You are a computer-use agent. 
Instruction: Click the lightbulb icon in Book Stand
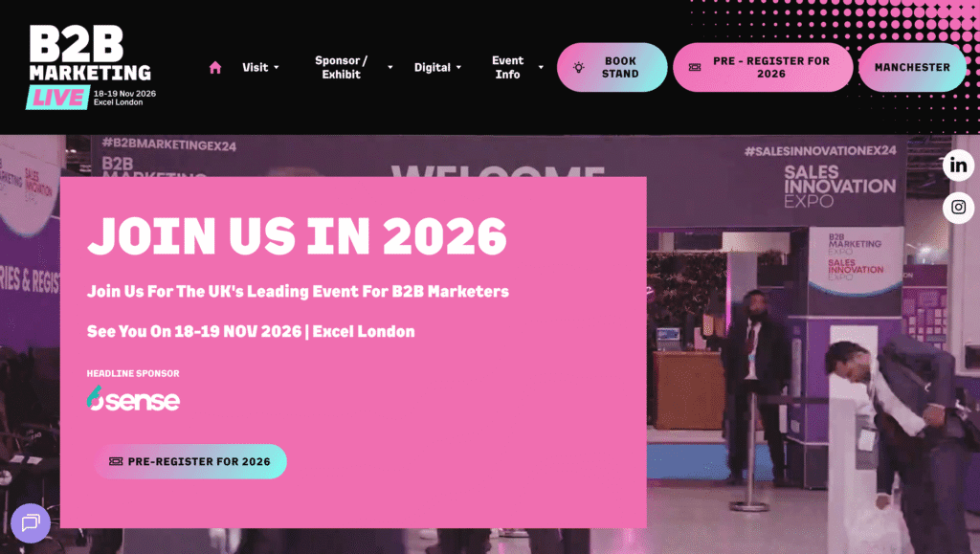tap(579, 67)
